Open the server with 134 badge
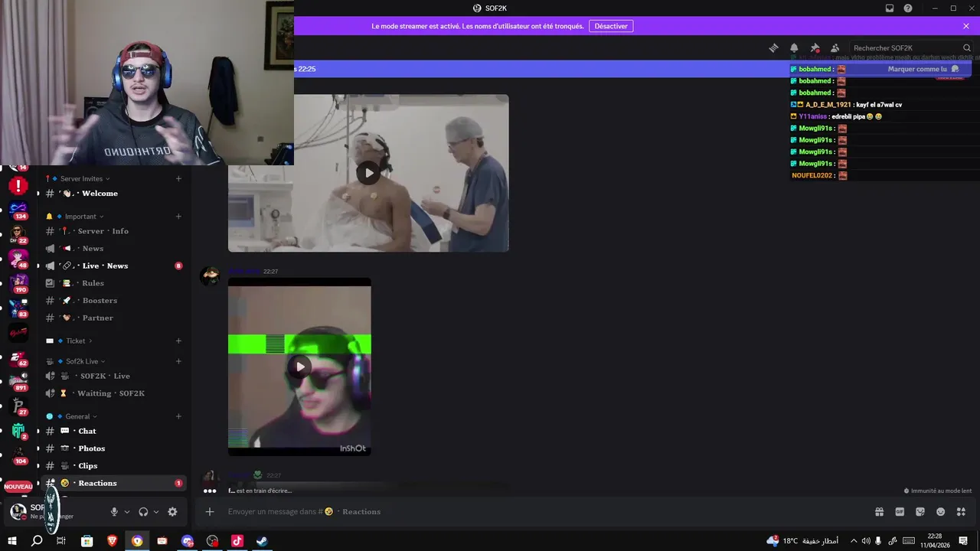The width and height of the screenshot is (980, 551). click(x=18, y=209)
